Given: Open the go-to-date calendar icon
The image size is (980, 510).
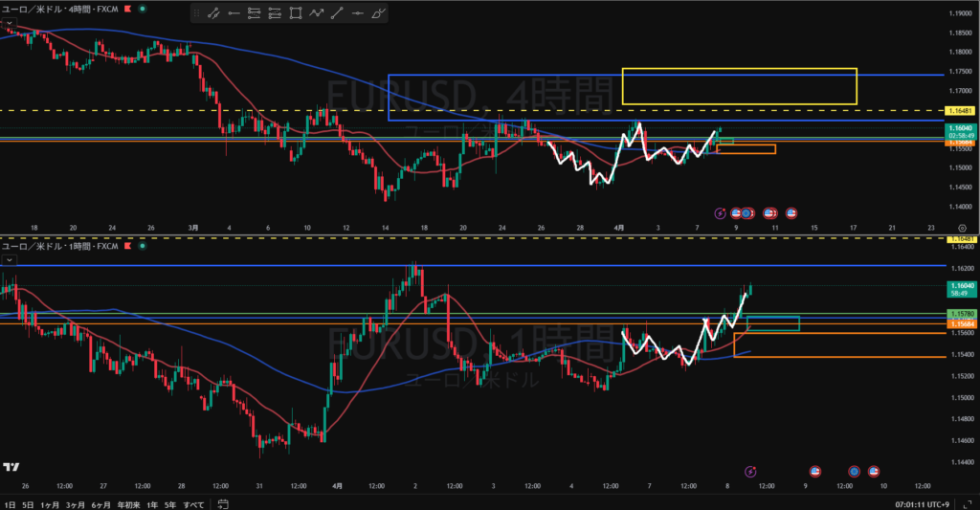Looking at the screenshot, I should pyautogui.click(x=222, y=503).
